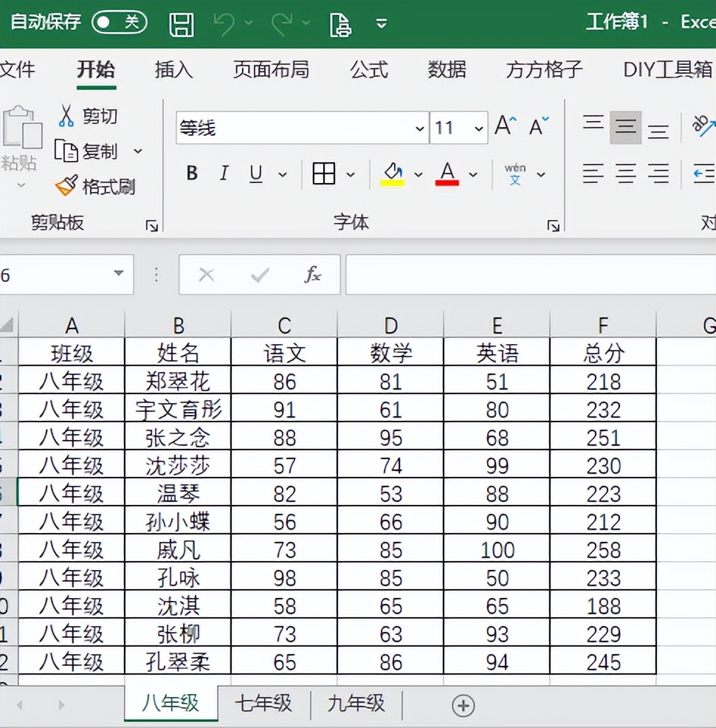Toggle the AutoSave switch
716x728 pixels.
pos(120,22)
